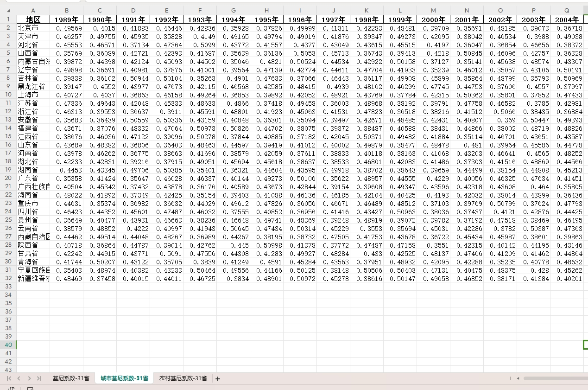Select the 宁夏回族自 cell
Screen dimensions: 588x390
click(33, 270)
